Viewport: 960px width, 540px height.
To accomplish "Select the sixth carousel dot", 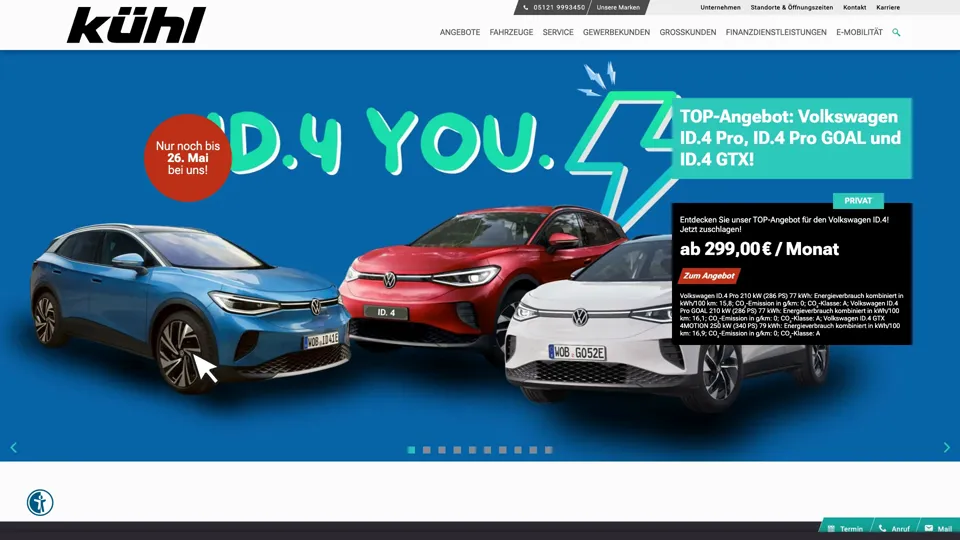I will (487, 450).
